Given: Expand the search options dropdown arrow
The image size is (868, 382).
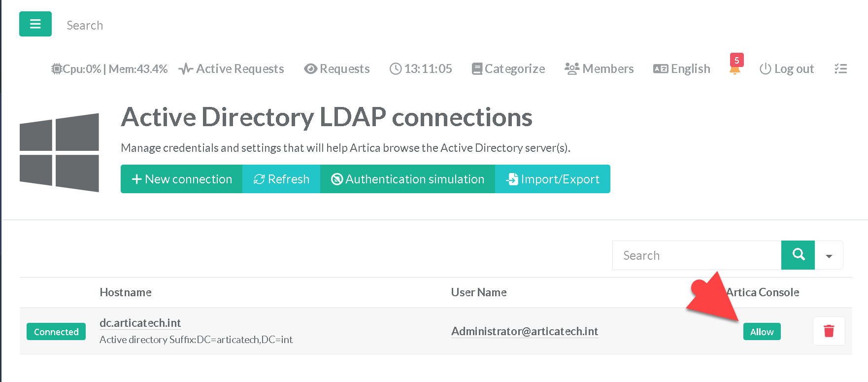Looking at the screenshot, I should (829, 256).
